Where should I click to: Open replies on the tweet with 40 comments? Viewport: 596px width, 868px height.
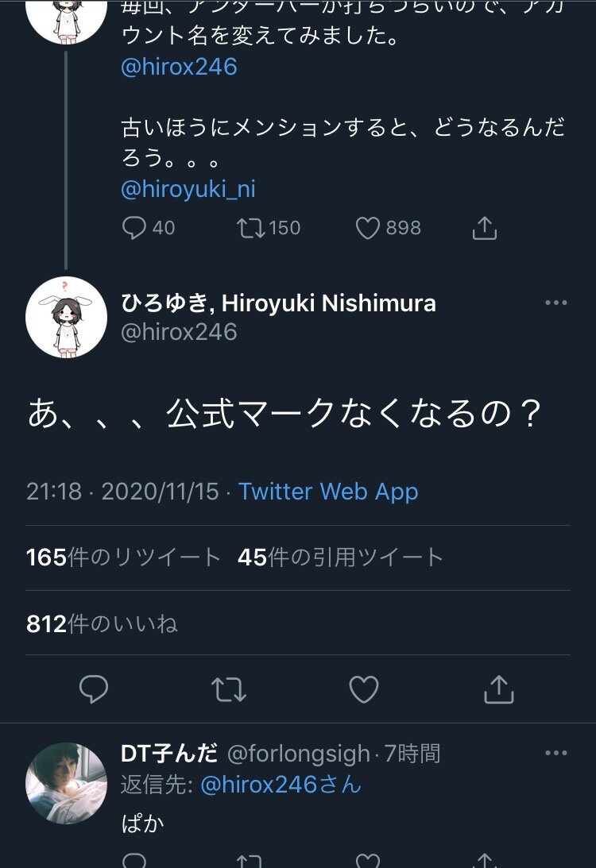click(x=148, y=229)
